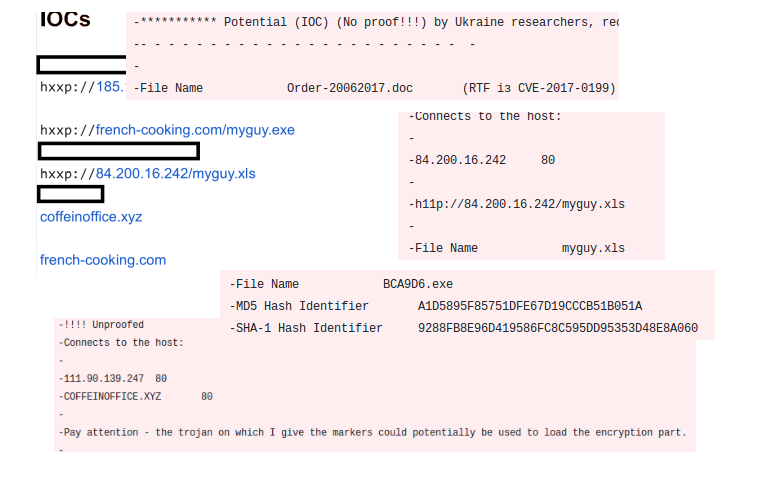Viewport: 758px width, 481px height.
Task: Open the french-cooking.com/myguy.exe link
Action: coord(195,130)
